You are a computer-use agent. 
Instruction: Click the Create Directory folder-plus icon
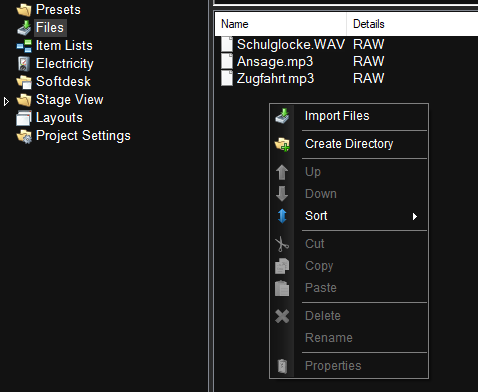tap(282, 144)
